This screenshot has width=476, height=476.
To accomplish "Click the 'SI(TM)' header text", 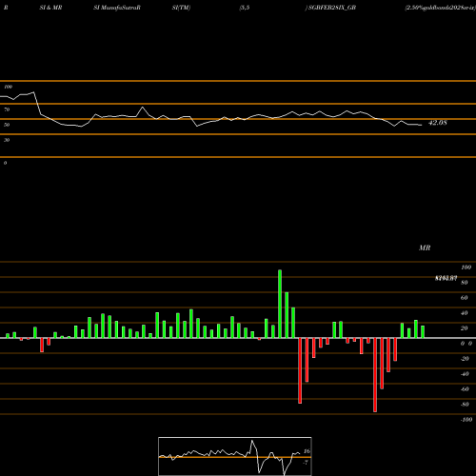I will tap(181, 8).
